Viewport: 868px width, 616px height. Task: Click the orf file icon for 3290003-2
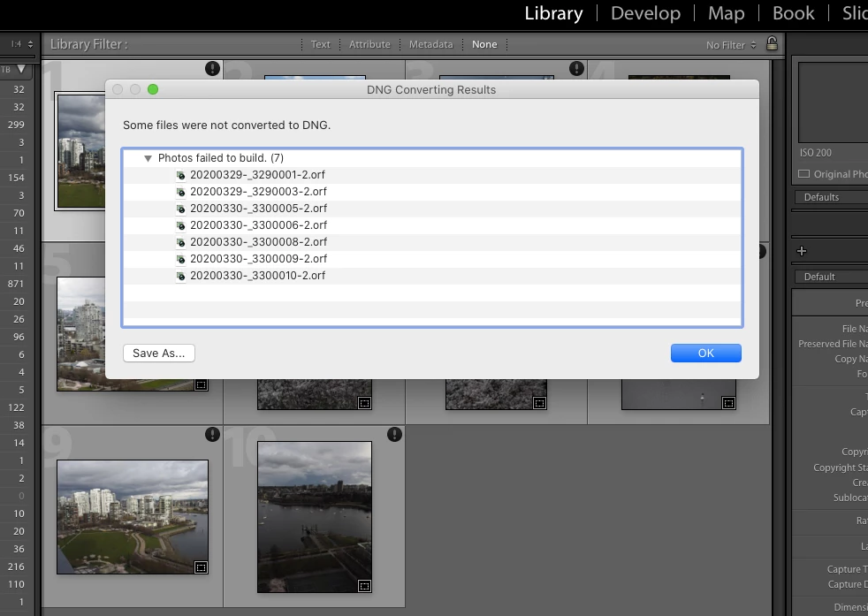(x=180, y=192)
